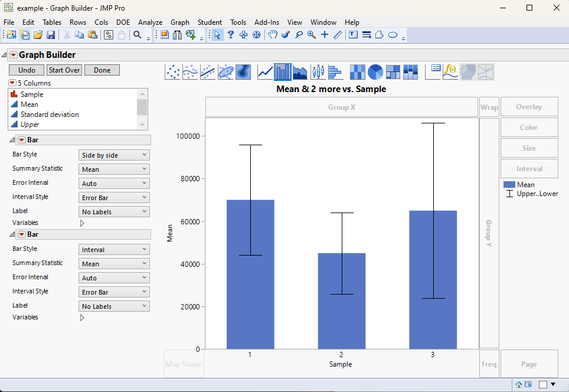The width and height of the screenshot is (569, 392).
Task: Open a file with the folder icon
Action: tap(38, 35)
